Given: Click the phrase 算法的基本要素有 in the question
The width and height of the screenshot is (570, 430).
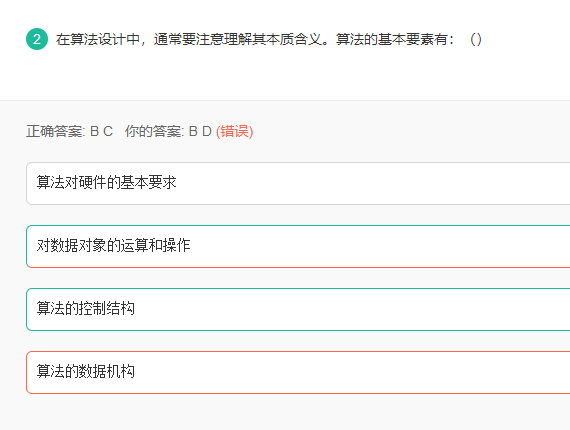Looking at the screenshot, I should (392, 39).
